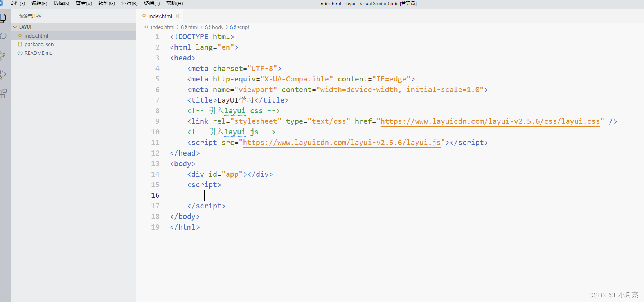The width and height of the screenshot is (644, 302).
Task: Click the "<body>" opening tag on line 13
Action: pos(183,164)
